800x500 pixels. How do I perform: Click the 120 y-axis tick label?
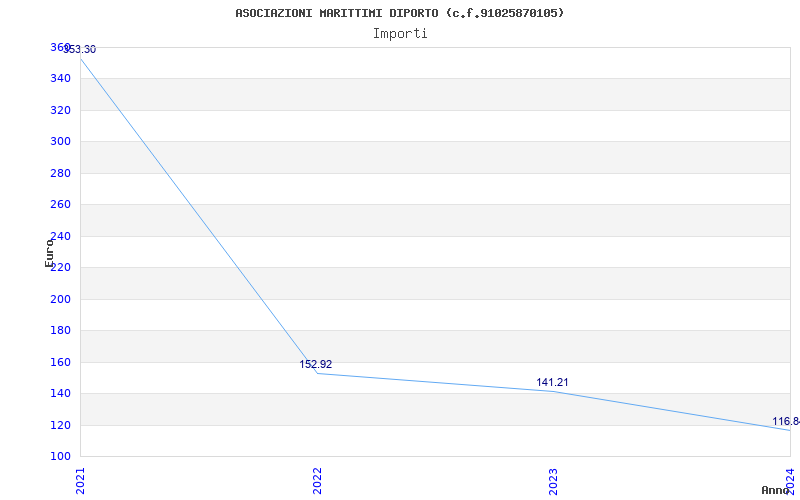(60, 425)
